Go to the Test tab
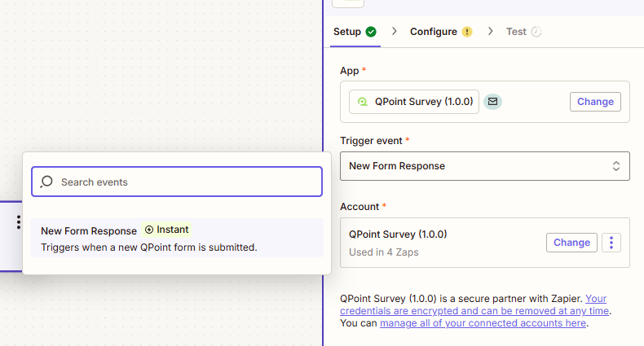The height and width of the screenshot is (346, 644). [x=523, y=32]
